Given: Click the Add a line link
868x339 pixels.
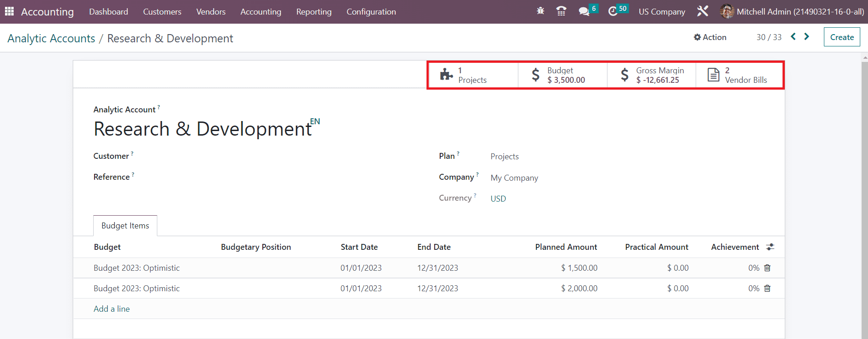Looking at the screenshot, I should pyautogui.click(x=111, y=309).
